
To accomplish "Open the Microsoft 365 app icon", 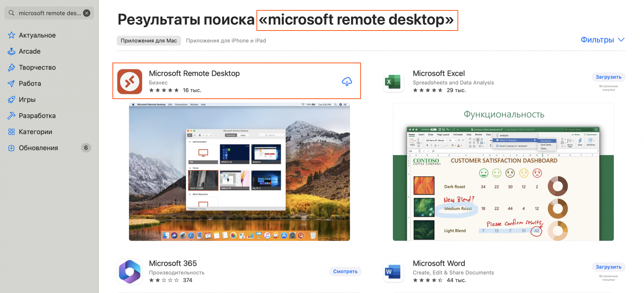I will pyautogui.click(x=130, y=271).
